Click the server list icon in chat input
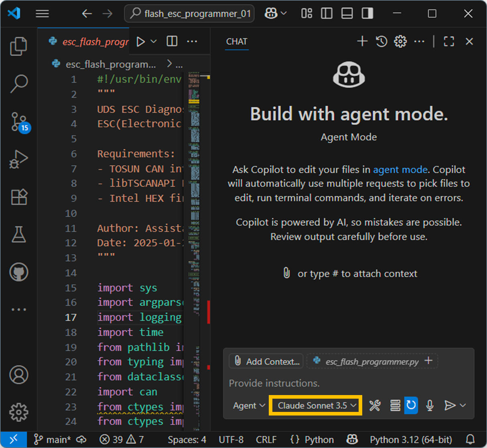The height and width of the screenshot is (448, 487). pos(395,405)
